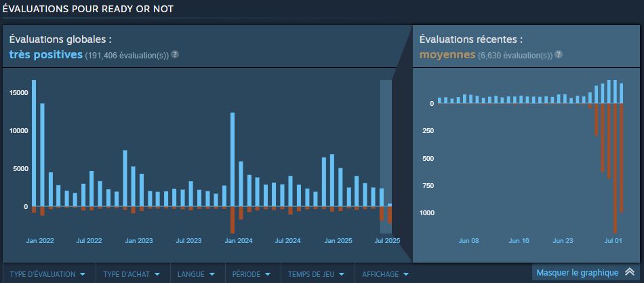Open the Type d'achat filter dropdown
Viewport: 644px width, 283px height.
(132, 274)
